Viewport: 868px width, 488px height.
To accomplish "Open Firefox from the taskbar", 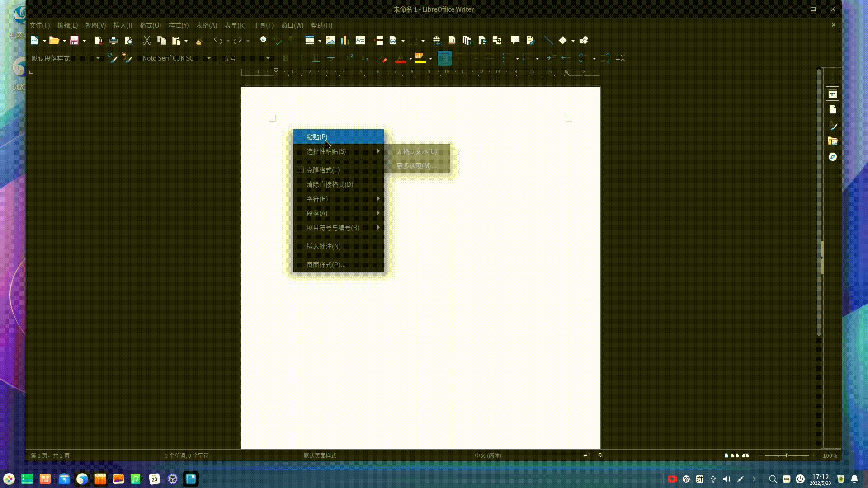I will coord(81,479).
